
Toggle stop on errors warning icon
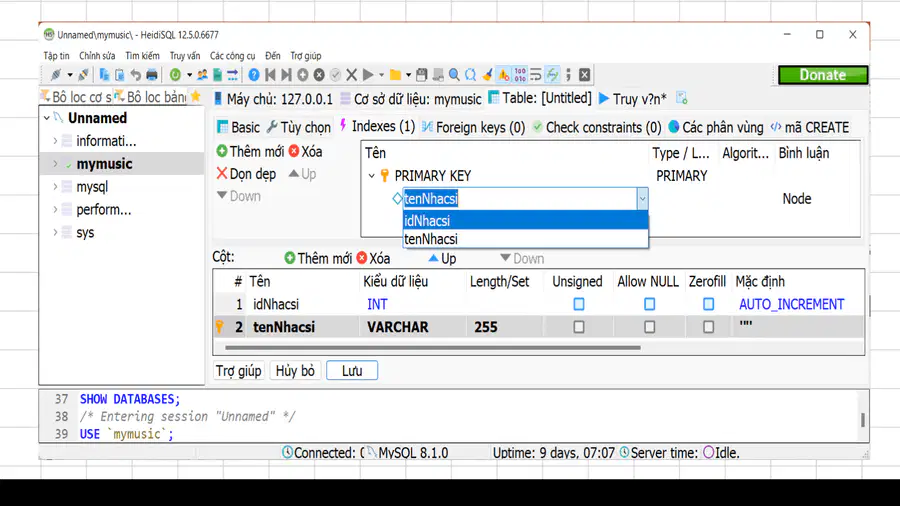503,75
